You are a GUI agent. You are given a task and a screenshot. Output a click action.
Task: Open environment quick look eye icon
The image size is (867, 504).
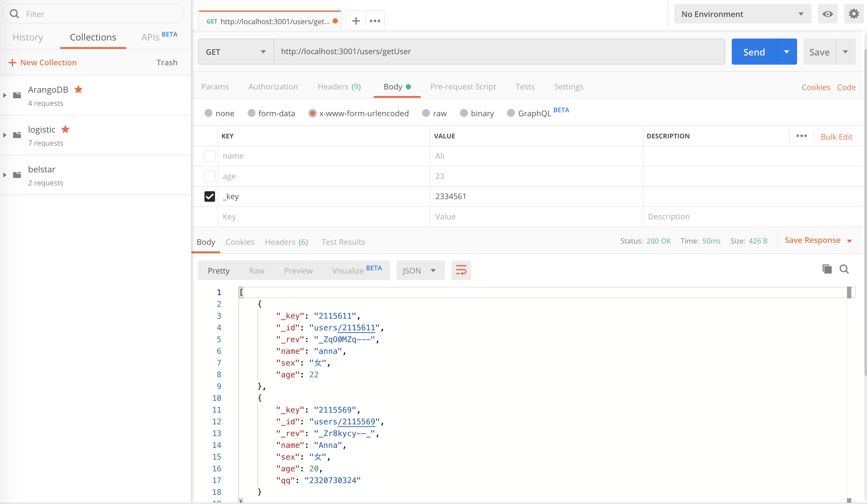tap(827, 14)
